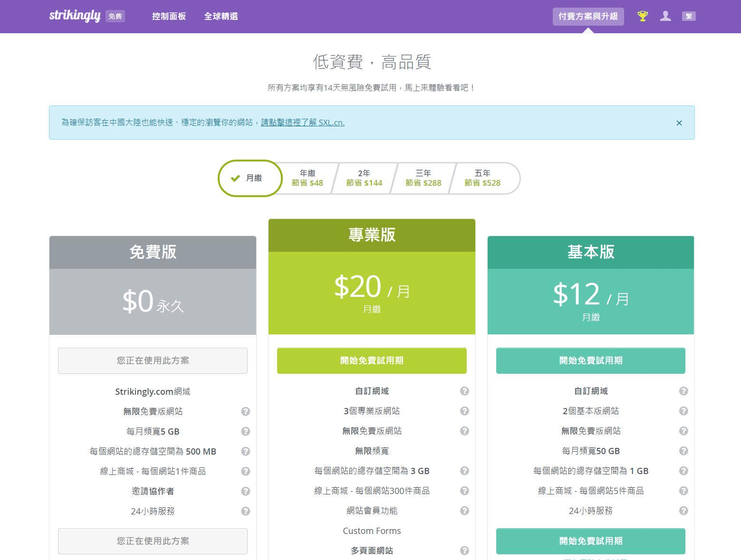Click the help icon beside 每月頻寬50 GB
The height and width of the screenshot is (560, 741).
(683, 451)
